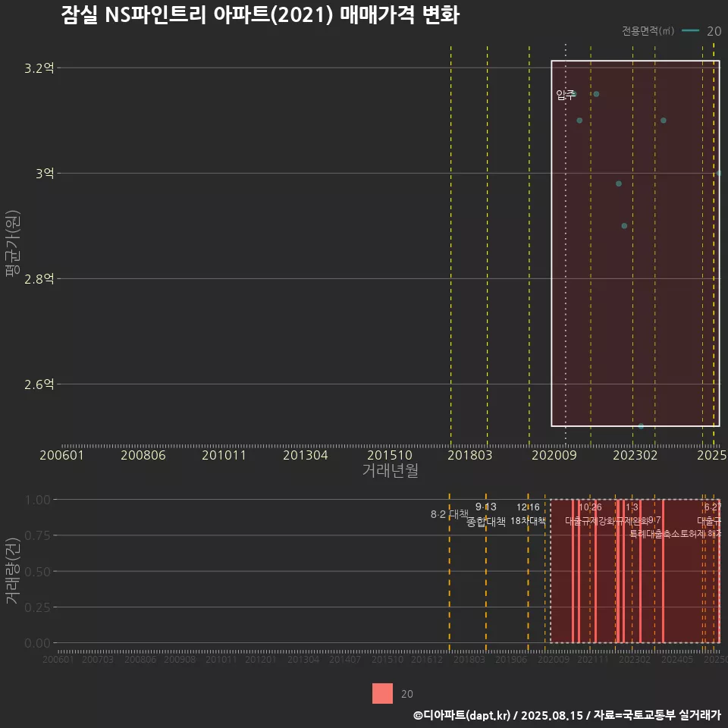Viewport: 728px width, 728px height.
Task: Click the data point near 2.9억
Action: click(624, 226)
